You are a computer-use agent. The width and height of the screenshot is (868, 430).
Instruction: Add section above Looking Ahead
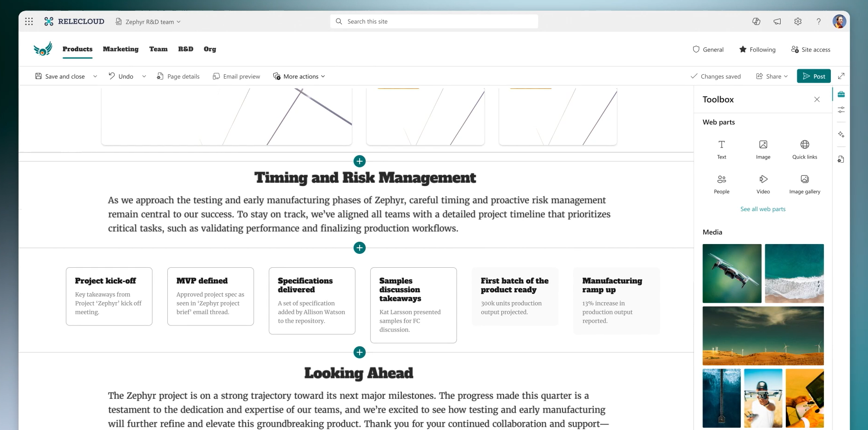[360, 352]
